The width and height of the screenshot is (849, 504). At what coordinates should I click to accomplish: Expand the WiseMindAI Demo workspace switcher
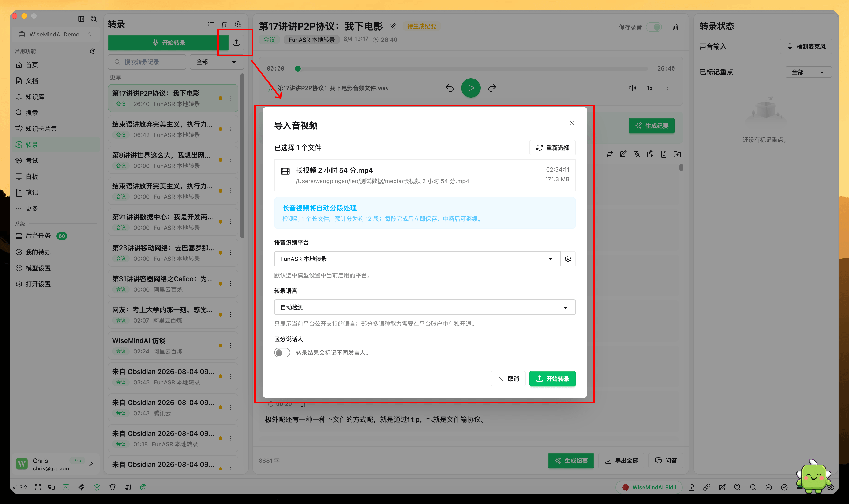(x=55, y=34)
